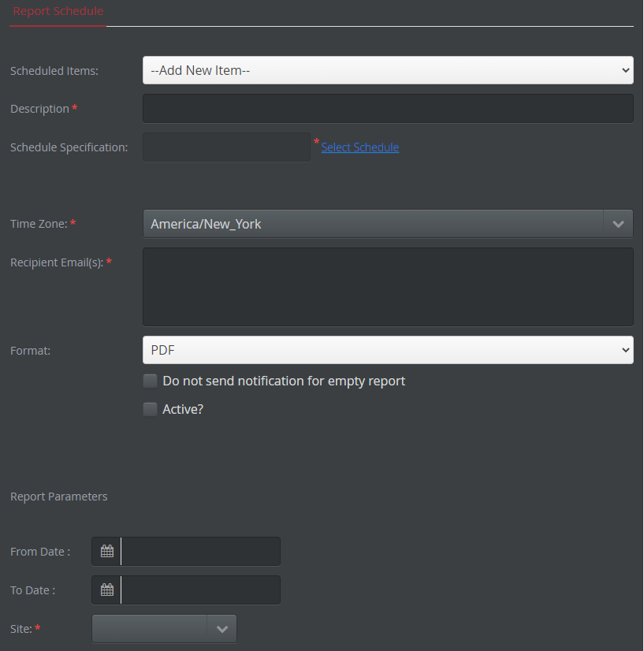This screenshot has width=644, height=651.
Task: Click the From Date input box
Action: pos(201,552)
